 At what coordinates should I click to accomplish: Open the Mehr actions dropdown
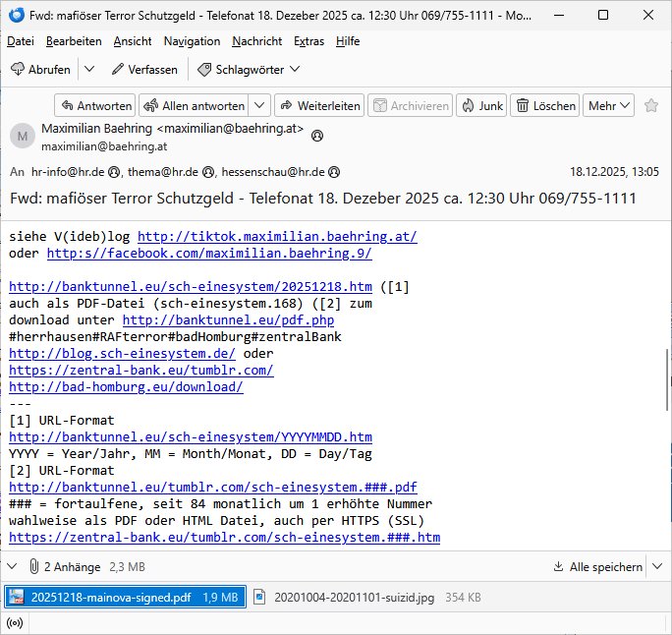coord(609,105)
